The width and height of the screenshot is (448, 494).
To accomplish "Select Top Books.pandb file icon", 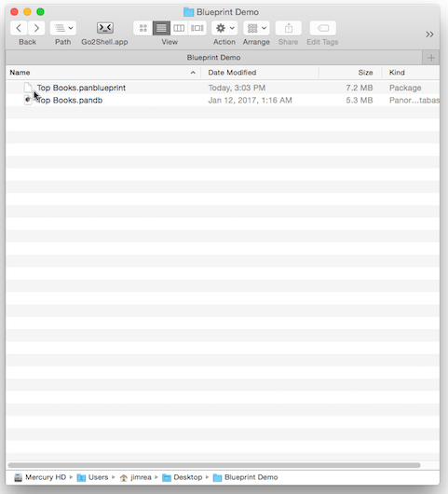I will coord(28,100).
